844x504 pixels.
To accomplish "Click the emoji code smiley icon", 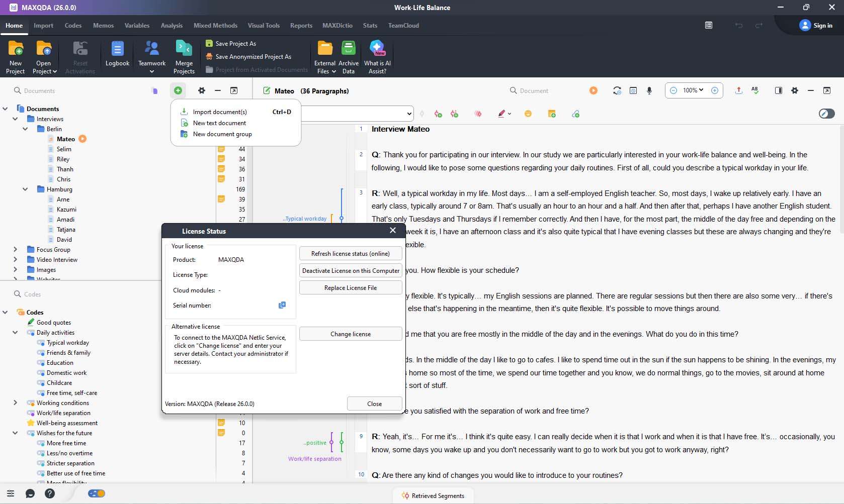I will point(528,114).
